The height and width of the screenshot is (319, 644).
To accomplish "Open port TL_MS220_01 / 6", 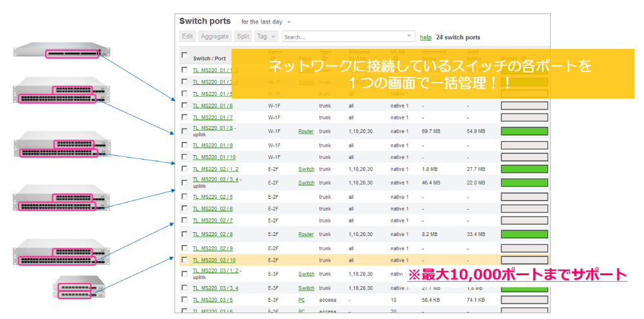I will click(x=213, y=105).
